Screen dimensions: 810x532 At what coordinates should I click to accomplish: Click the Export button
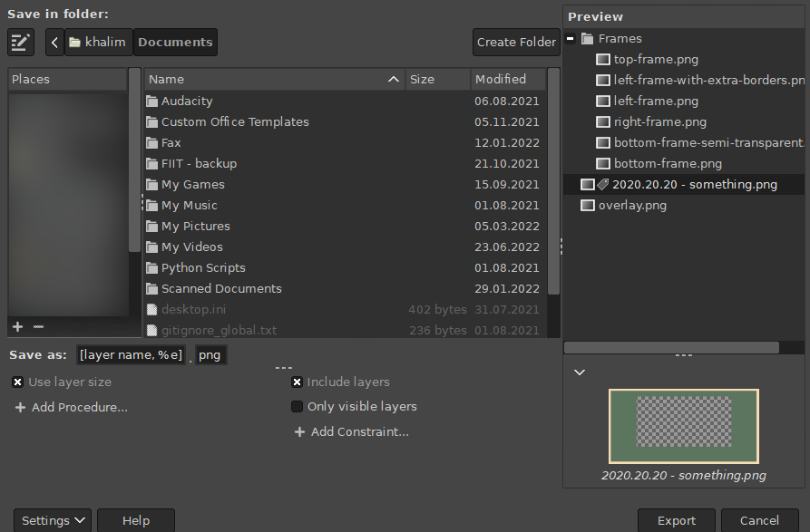(676, 520)
